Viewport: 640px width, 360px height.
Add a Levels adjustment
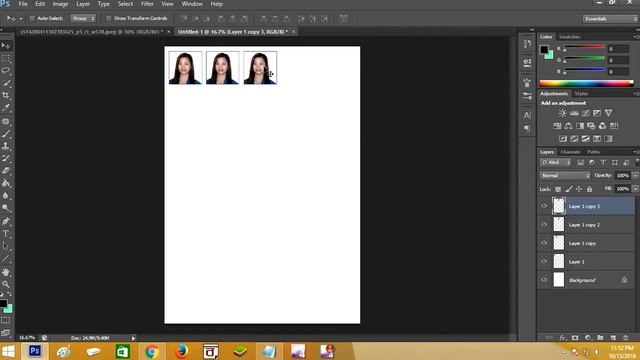[574, 113]
